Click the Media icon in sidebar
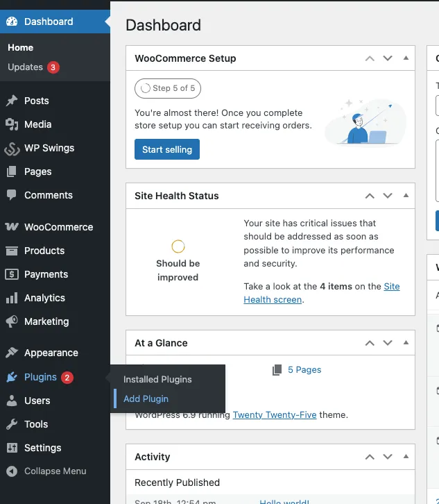Image resolution: width=439 pixels, height=504 pixels. click(x=12, y=124)
